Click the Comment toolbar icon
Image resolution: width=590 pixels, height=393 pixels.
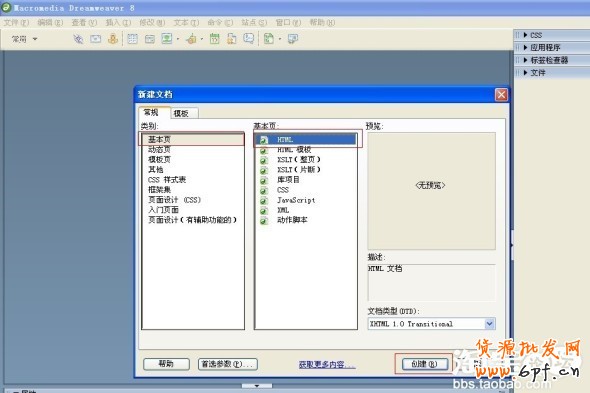pos(248,39)
